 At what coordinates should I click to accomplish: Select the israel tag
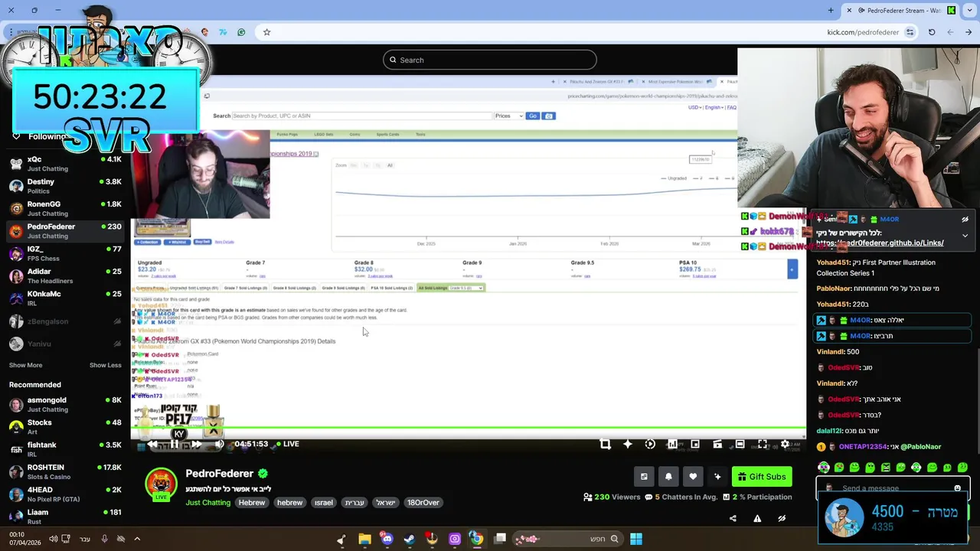pyautogui.click(x=324, y=503)
